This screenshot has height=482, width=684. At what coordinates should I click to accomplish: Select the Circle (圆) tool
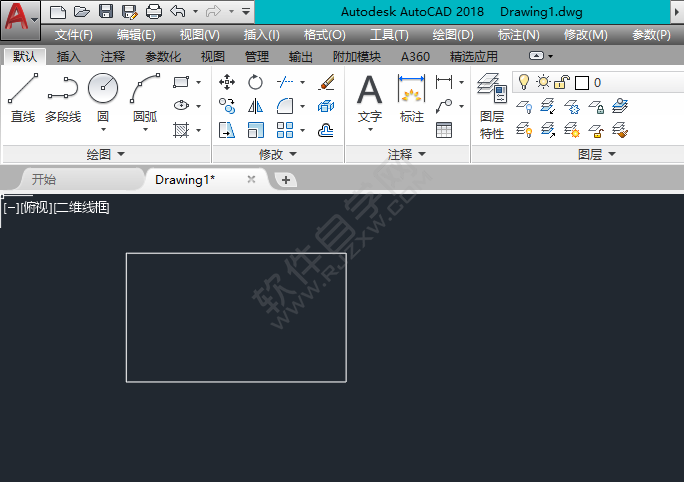pyautogui.click(x=103, y=97)
